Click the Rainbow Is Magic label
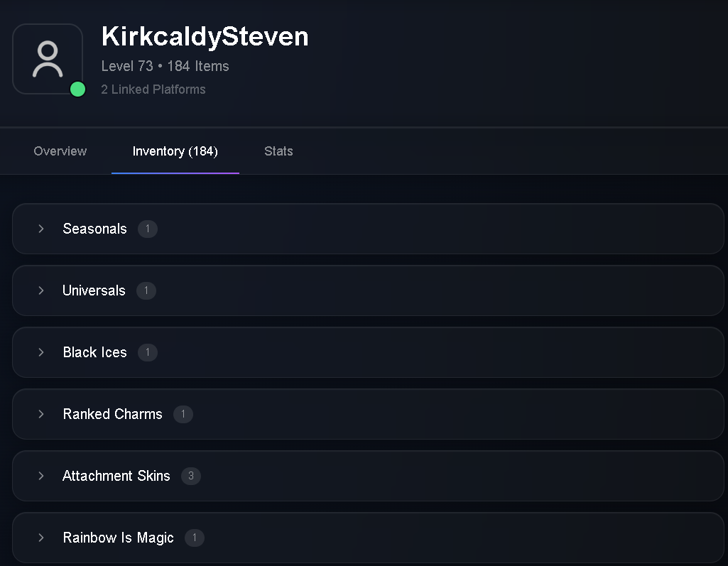 tap(118, 537)
